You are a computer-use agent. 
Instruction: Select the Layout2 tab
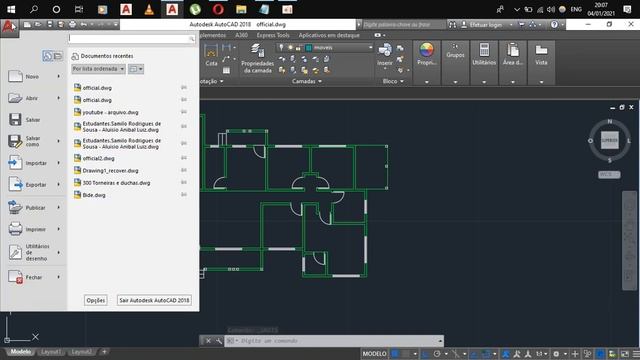[81, 352]
